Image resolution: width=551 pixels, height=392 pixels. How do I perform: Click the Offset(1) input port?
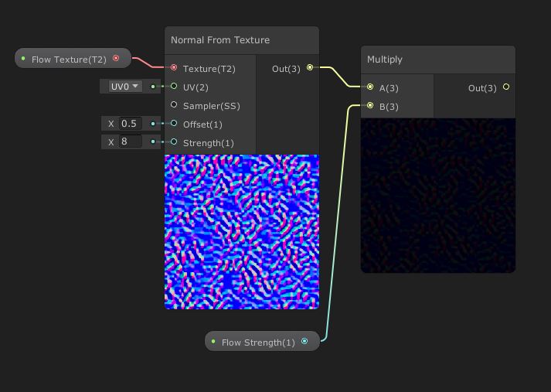174,124
